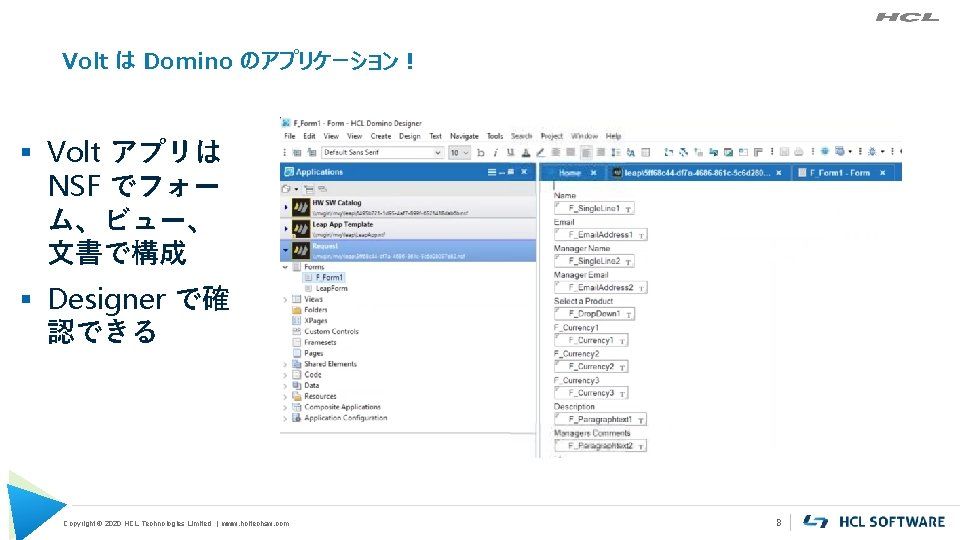
Task: Select the highlighter pen tool
Action: (x=540, y=152)
